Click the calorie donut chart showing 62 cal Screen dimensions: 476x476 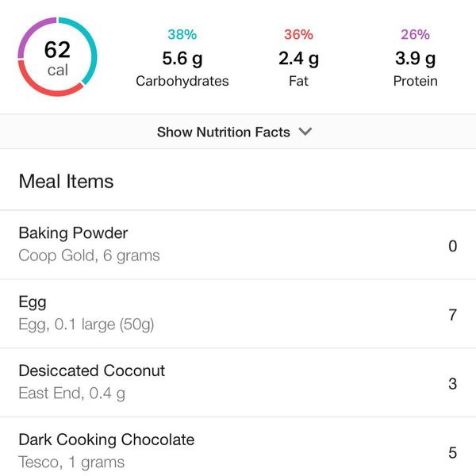click(x=57, y=57)
